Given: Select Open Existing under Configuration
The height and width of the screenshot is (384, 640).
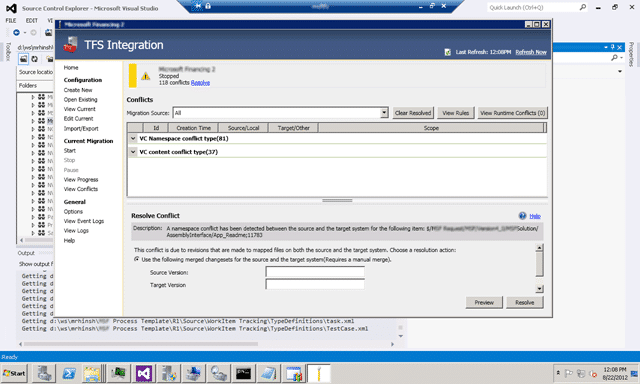Looking at the screenshot, I should click(80, 100).
